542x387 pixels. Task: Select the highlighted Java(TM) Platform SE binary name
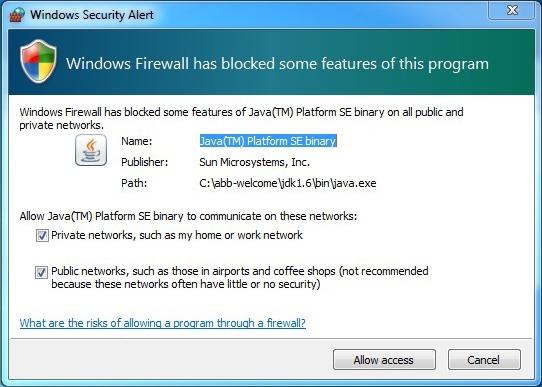click(268, 141)
